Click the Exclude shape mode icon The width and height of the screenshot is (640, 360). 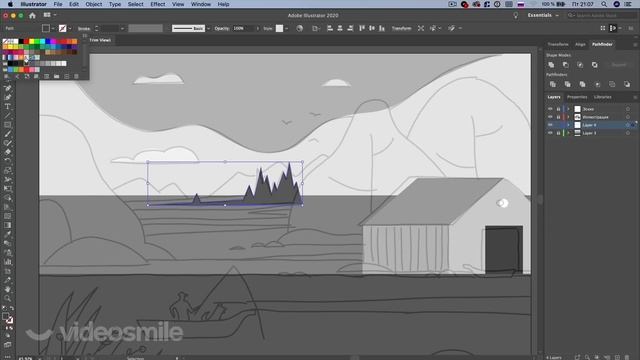tap(595, 65)
